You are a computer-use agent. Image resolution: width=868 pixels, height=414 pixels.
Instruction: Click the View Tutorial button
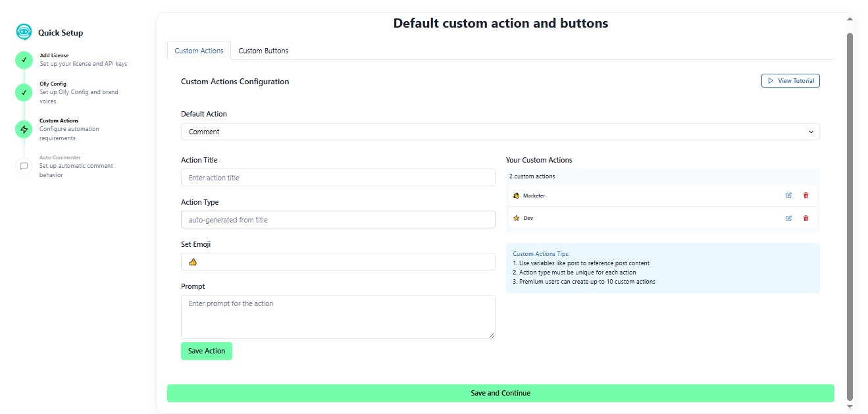790,80
